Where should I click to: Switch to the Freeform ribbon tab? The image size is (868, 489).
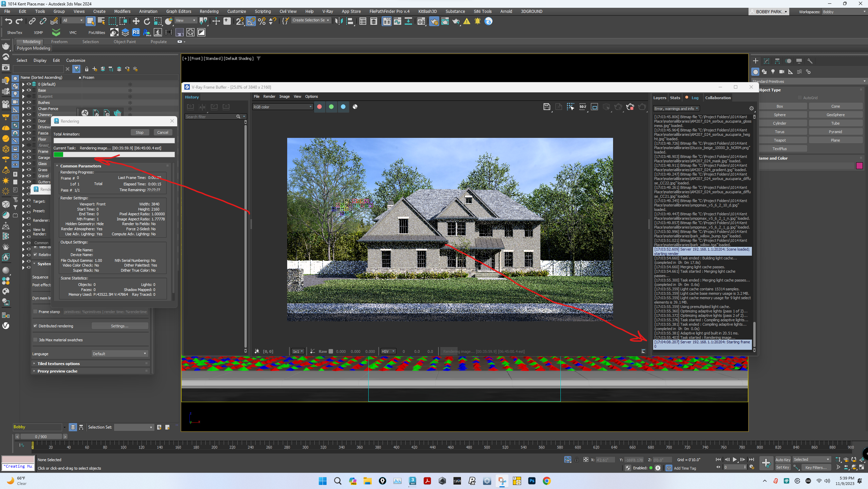(59, 42)
